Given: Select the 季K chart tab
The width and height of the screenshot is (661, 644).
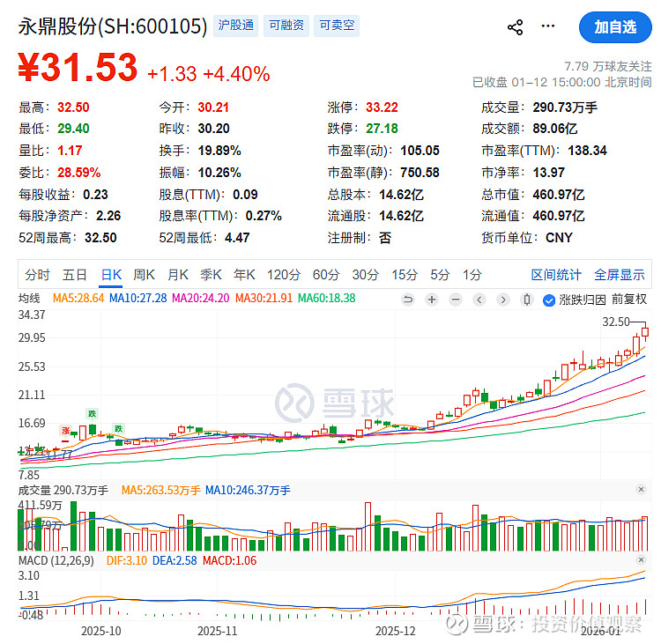Looking at the screenshot, I should (x=211, y=275).
